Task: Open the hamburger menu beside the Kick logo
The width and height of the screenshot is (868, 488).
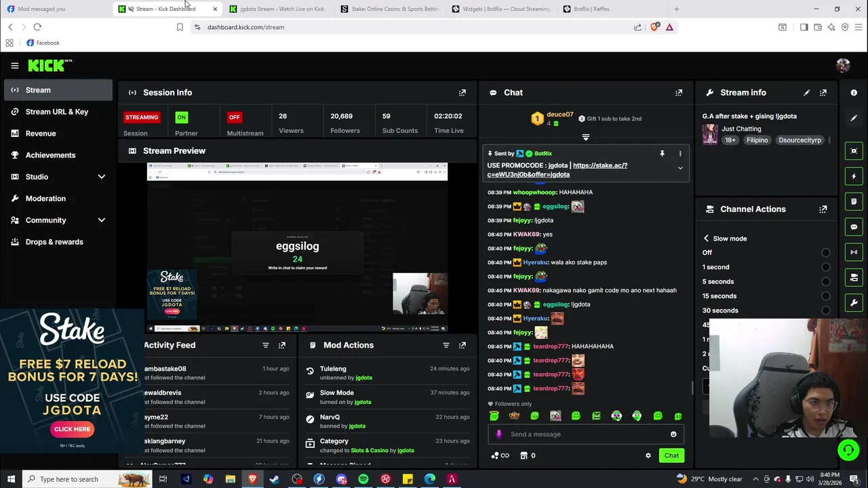Action: [15, 66]
